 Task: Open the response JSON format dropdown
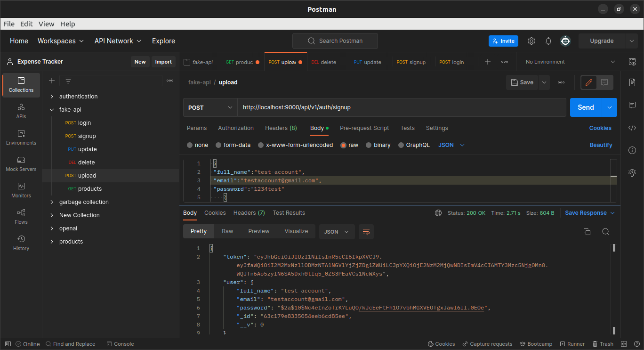click(x=337, y=232)
